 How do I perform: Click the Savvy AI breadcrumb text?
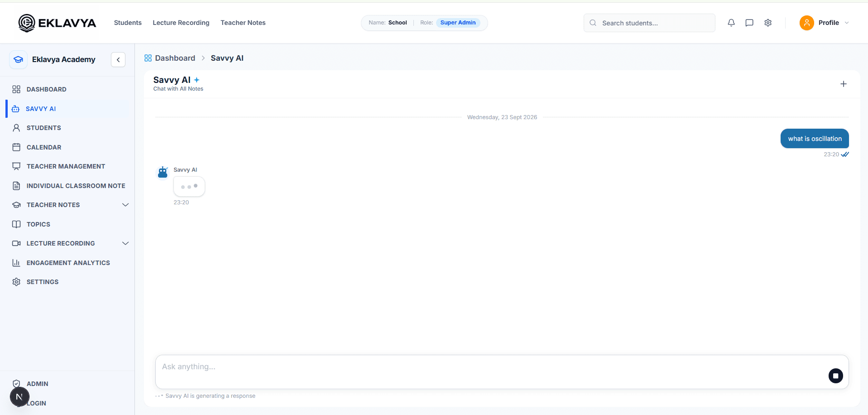pos(227,58)
